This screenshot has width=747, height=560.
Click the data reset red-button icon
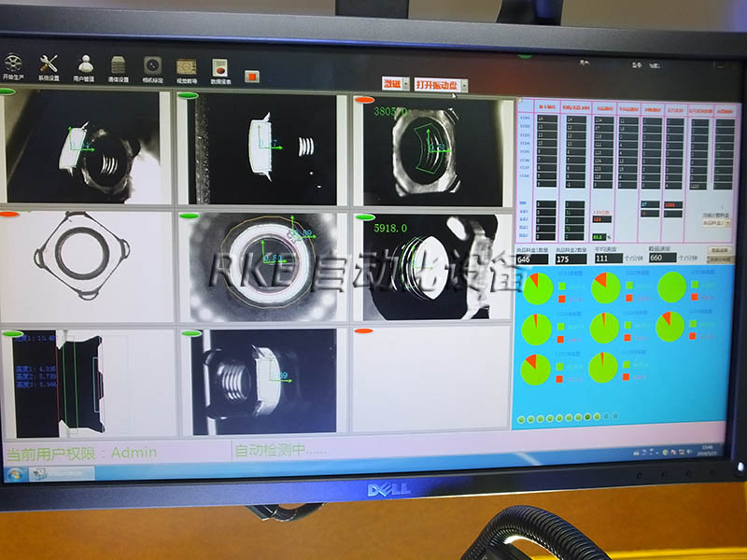coord(220,67)
